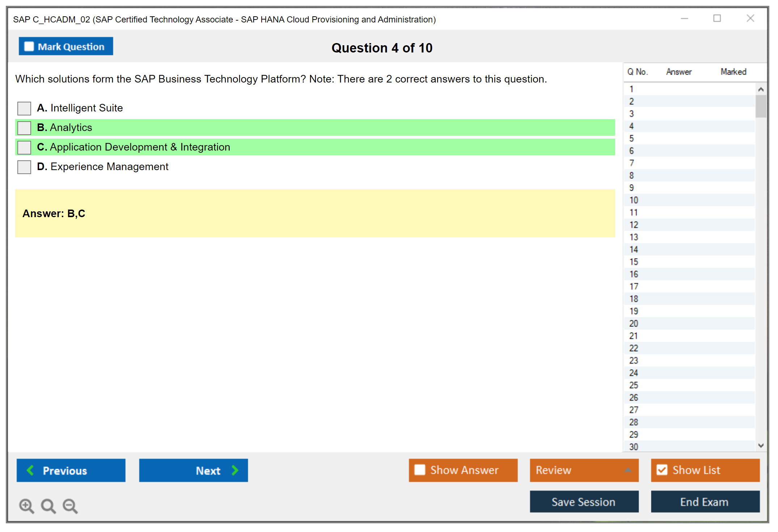Toggle the Show Answer checkbox
This screenshot has height=532, width=778.
coord(420,470)
